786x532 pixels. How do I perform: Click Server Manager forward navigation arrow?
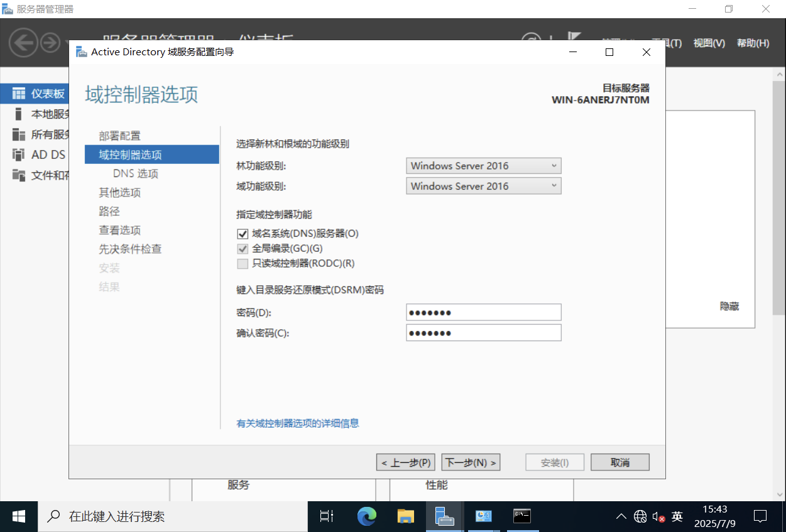[50, 43]
